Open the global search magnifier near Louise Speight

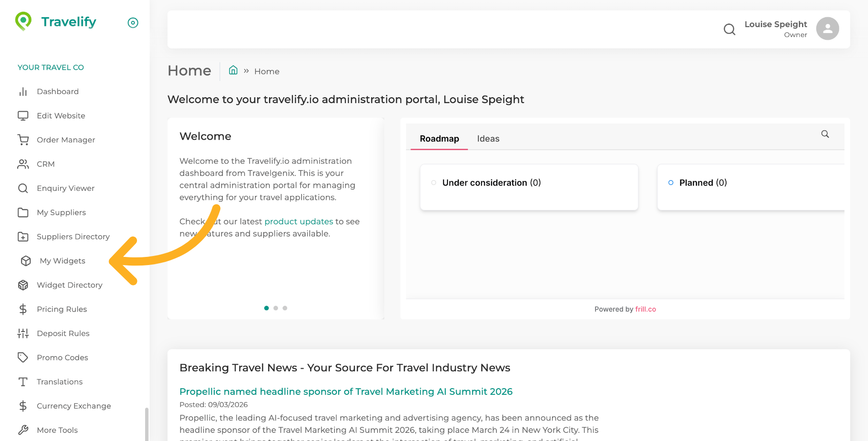[729, 29]
